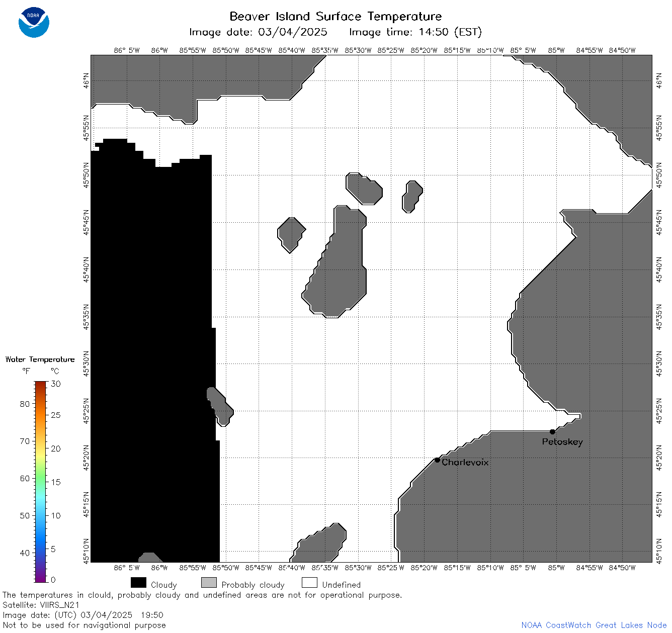Click the 84°50'W label on bottom axis
The height and width of the screenshot is (633, 672).
click(x=622, y=568)
